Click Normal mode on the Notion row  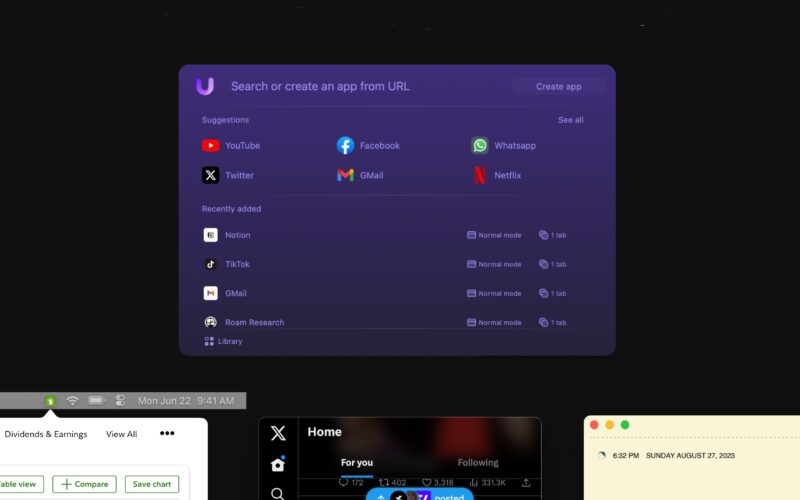pos(494,235)
